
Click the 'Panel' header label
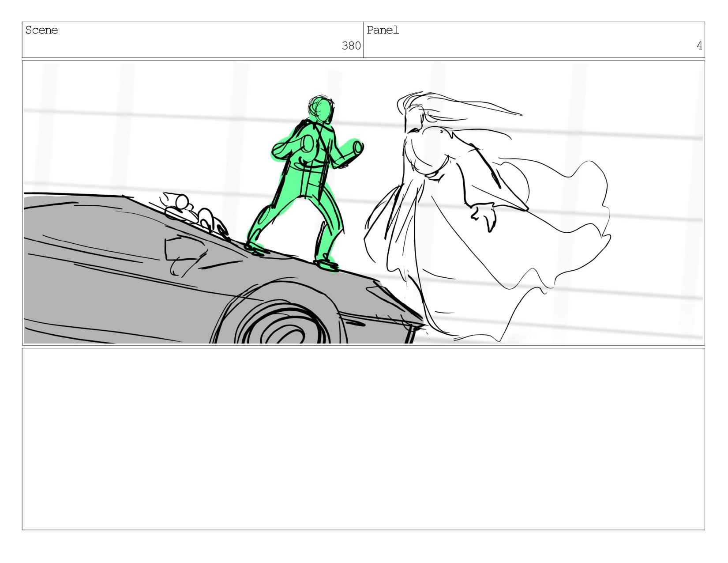point(383,30)
